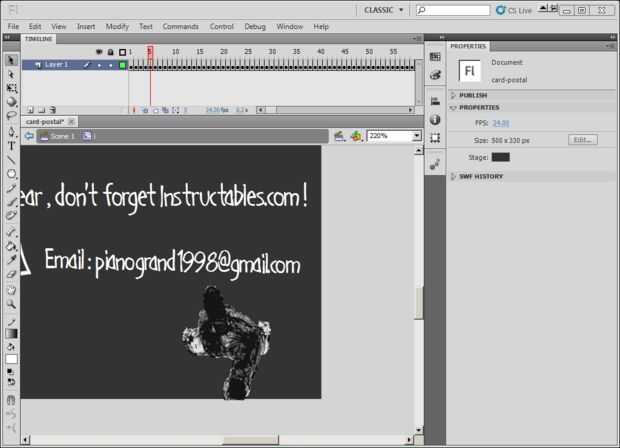Select the Lasso tool

(11, 116)
